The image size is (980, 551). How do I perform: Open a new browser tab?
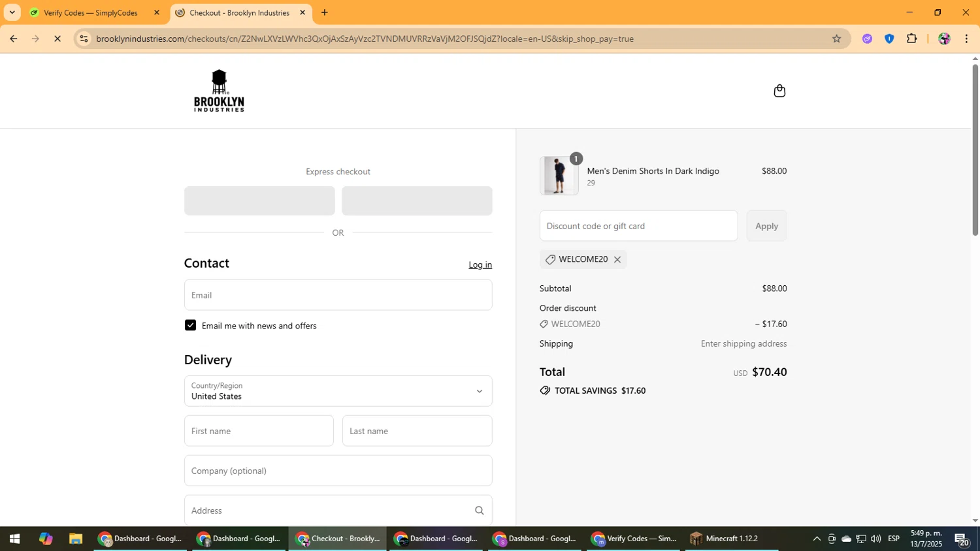[x=325, y=12]
